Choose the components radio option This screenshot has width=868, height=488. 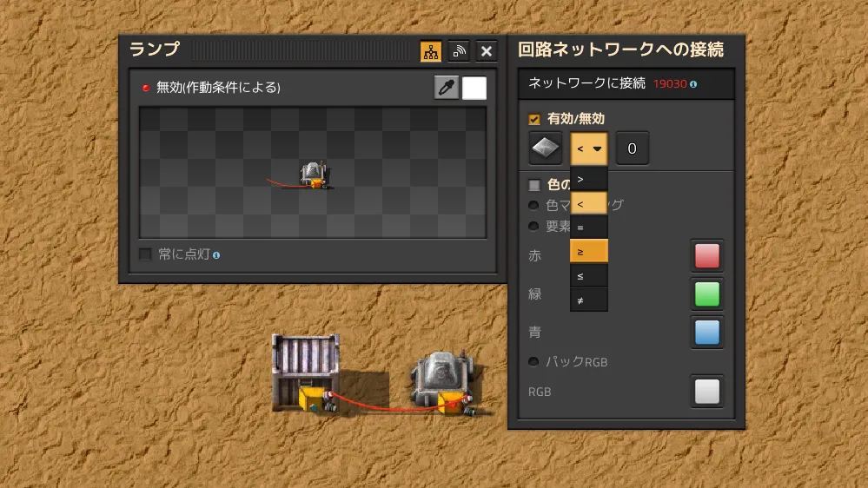pyautogui.click(x=533, y=227)
